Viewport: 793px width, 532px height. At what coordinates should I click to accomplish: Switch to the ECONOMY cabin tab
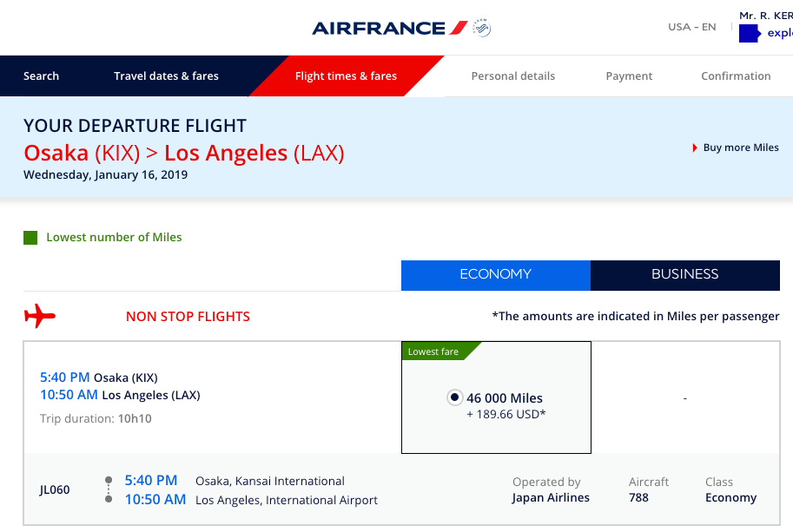495,274
